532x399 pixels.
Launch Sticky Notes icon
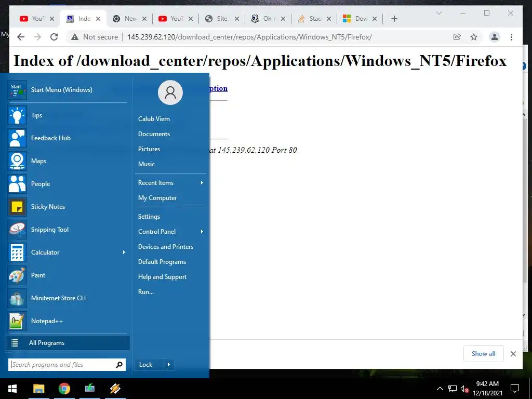click(x=17, y=207)
